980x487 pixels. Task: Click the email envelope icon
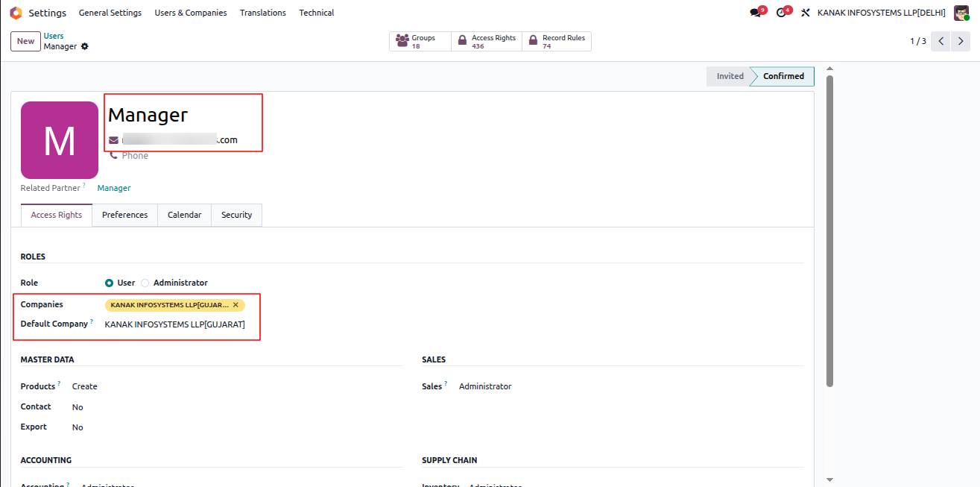click(x=114, y=139)
